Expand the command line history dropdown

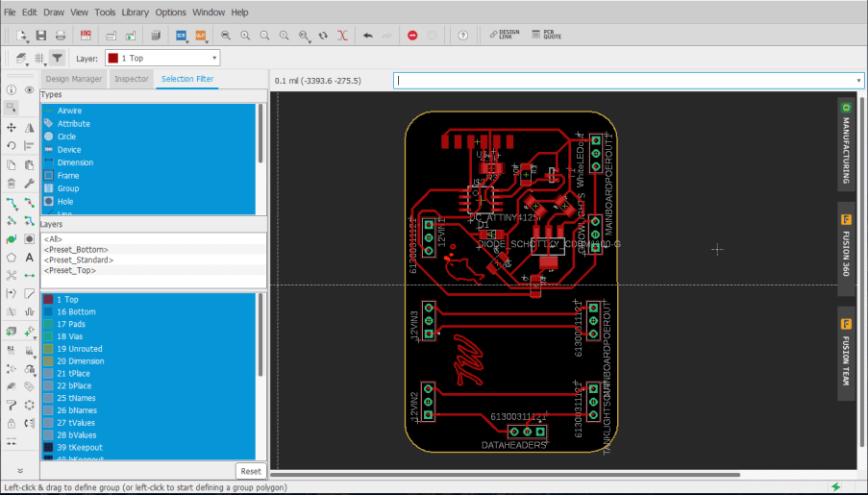click(858, 81)
